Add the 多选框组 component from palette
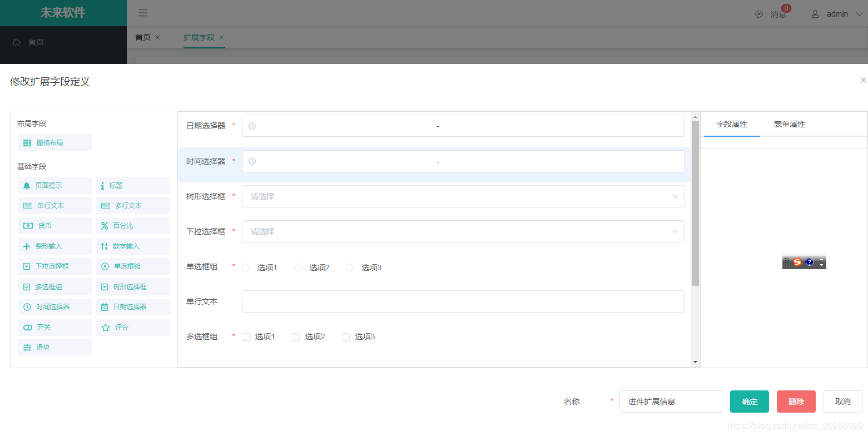This screenshot has width=868, height=436. pyautogui.click(x=55, y=287)
